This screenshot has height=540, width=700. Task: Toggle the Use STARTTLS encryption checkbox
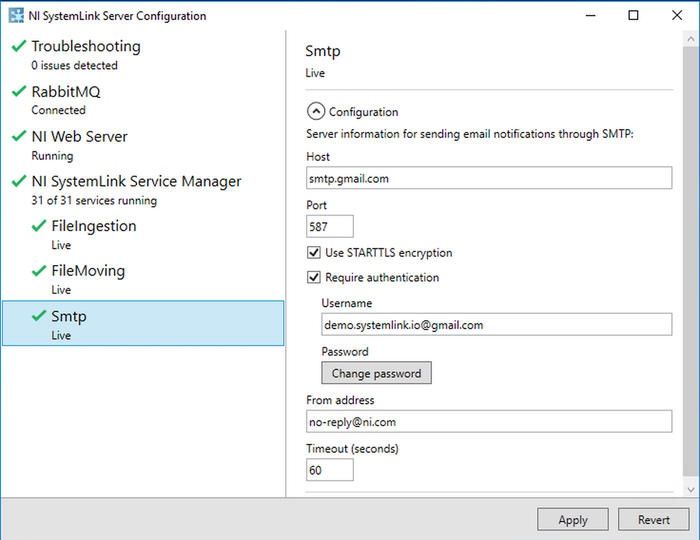click(314, 253)
